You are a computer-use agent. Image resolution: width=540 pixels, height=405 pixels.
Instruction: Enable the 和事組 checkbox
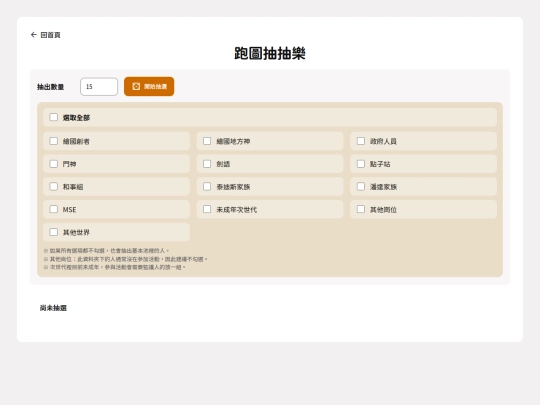click(54, 186)
